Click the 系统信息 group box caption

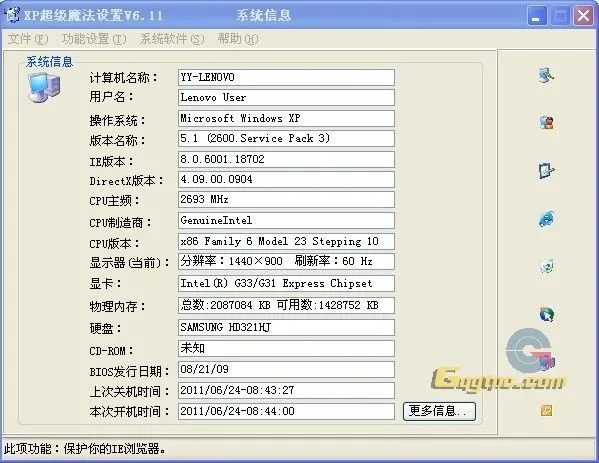pyautogui.click(x=49, y=62)
